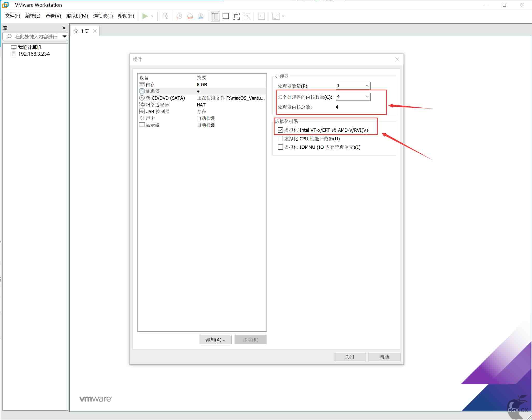532x420 pixels.
Task: Check 虚拟化 IOMMU (IO 内存管理单元)
Action: click(280, 147)
